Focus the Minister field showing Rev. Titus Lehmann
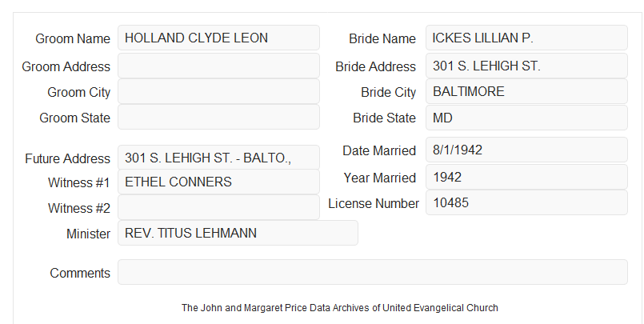Image resolution: width=644 pixels, height=324 pixels. point(238,233)
